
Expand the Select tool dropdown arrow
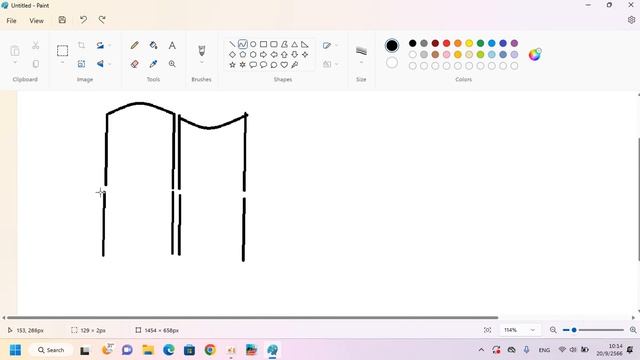point(62,62)
